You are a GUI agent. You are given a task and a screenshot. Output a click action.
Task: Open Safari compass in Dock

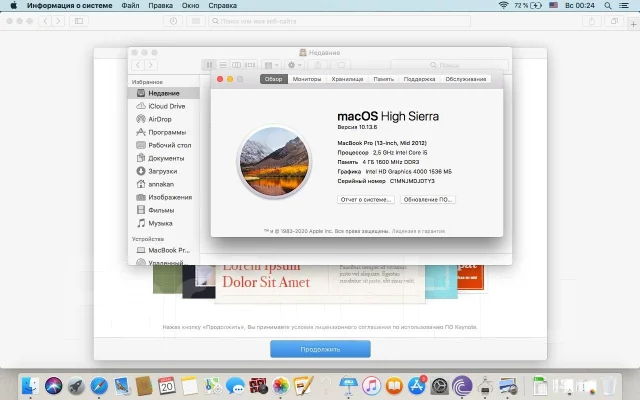coord(99,385)
